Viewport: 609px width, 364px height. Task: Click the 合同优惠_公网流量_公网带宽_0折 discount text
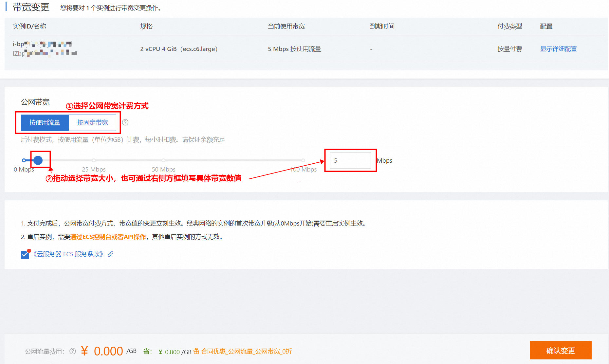[x=246, y=351]
